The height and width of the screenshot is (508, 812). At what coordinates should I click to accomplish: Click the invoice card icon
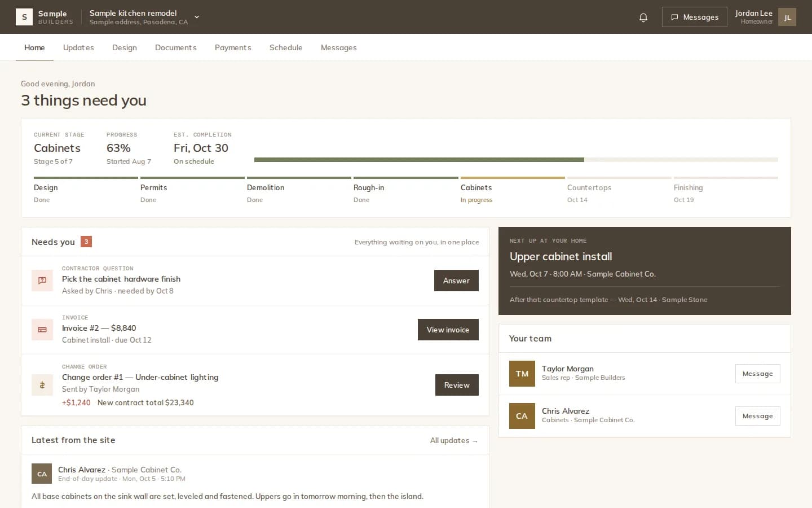[x=42, y=330]
